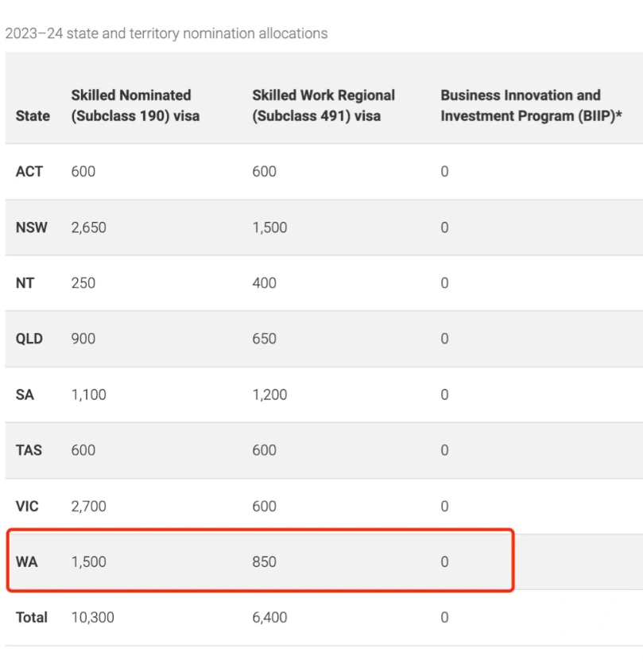The image size is (643, 672).
Task: Click the table title about 2023–24 allocations
Action: 166,33
